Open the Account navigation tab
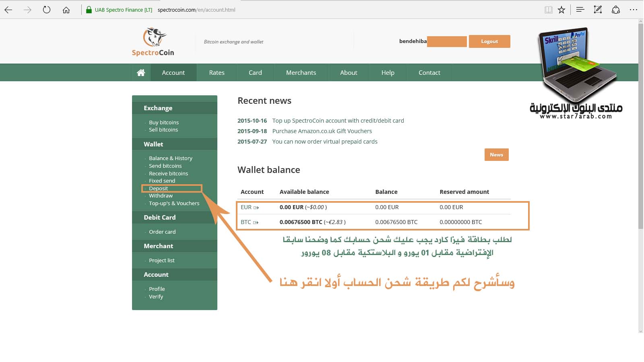The image size is (644, 362). click(173, 72)
